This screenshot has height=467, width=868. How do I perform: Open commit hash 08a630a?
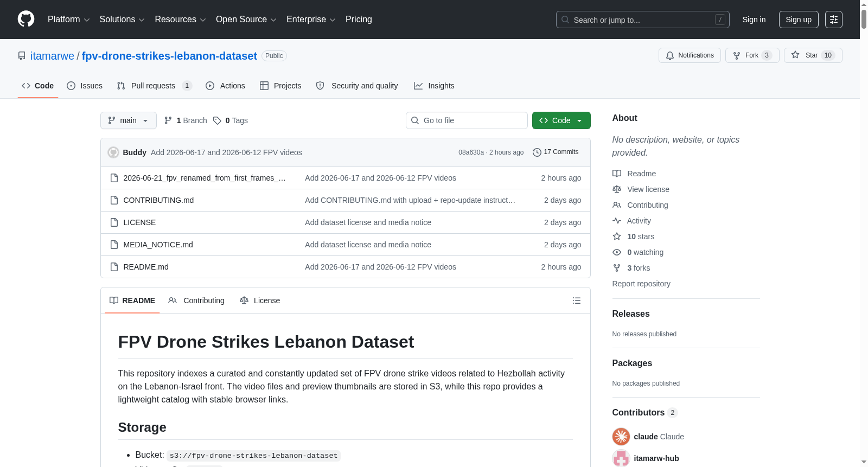pos(471,152)
